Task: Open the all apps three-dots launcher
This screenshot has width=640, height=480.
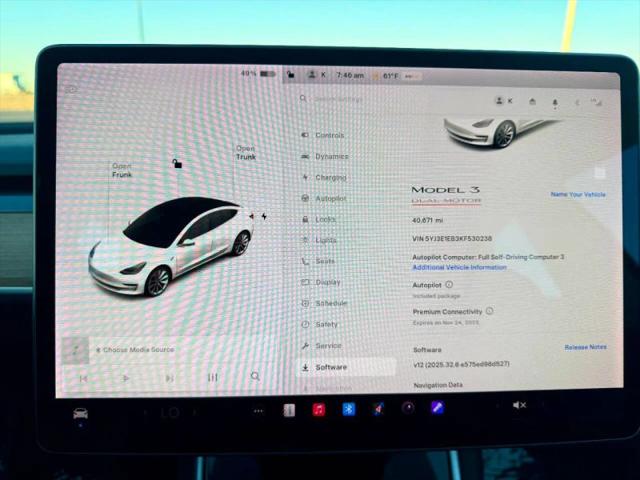Action: click(x=258, y=411)
